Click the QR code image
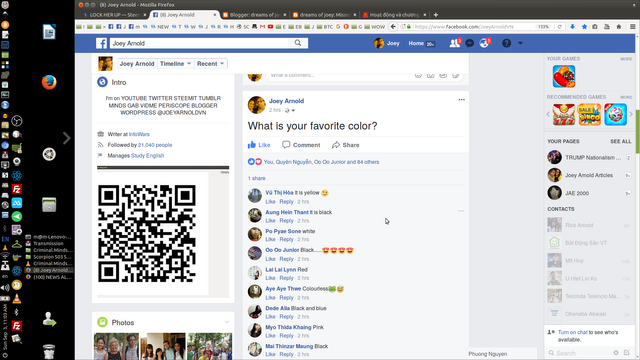This screenshot has height=360, width=640. point(147,233)
